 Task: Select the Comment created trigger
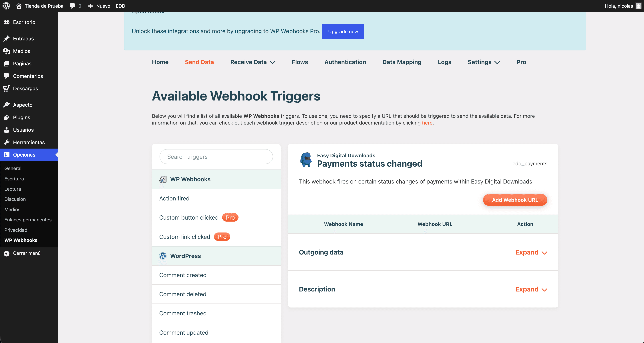point(183,275)
